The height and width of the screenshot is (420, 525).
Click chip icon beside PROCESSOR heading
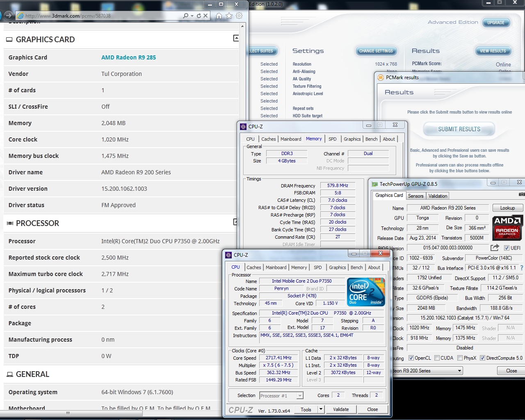point(10,224)
